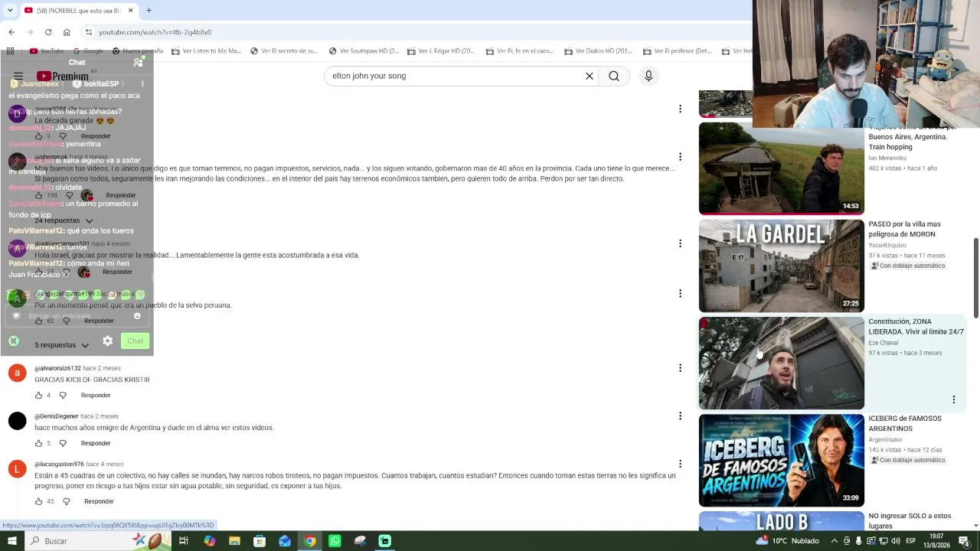This screenshot has height=551, width=980.
Task: Open the bookmarks apps grid icon
Action: pyautogui.click(x=10, y=51)
